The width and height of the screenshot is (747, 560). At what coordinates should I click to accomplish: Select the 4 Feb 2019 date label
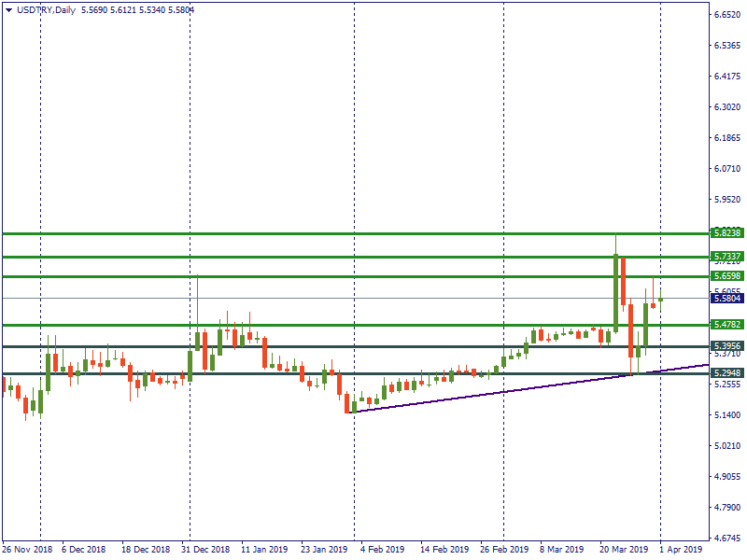click(381, 550)
